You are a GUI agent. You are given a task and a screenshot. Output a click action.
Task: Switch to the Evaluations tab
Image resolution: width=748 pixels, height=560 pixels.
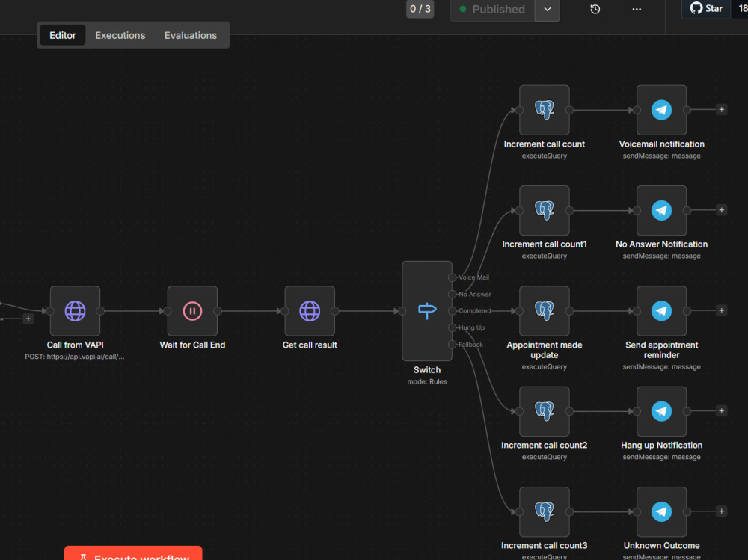click(190, 35)
